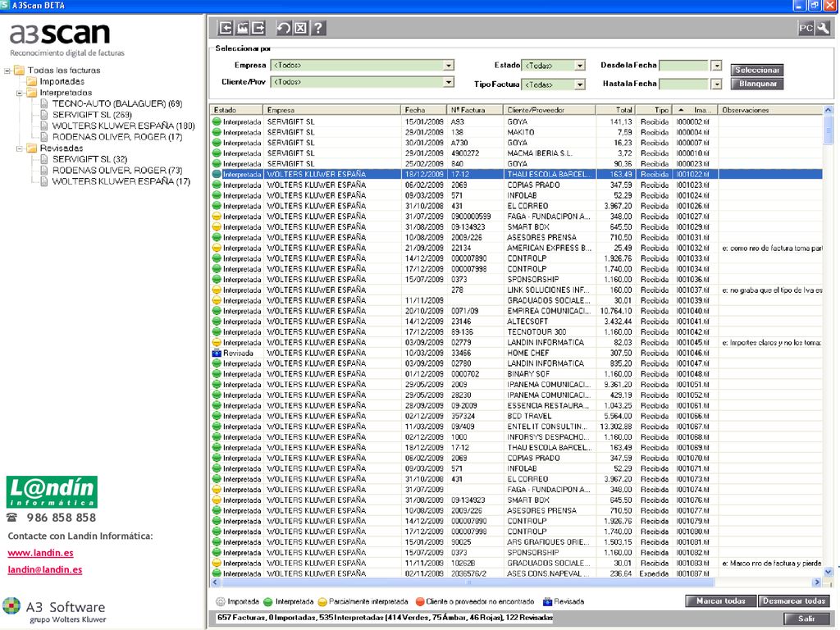Viewport: 840px width, 630px height.
Task: Click the Marcar todas button
Action: (x=720, y=601)
